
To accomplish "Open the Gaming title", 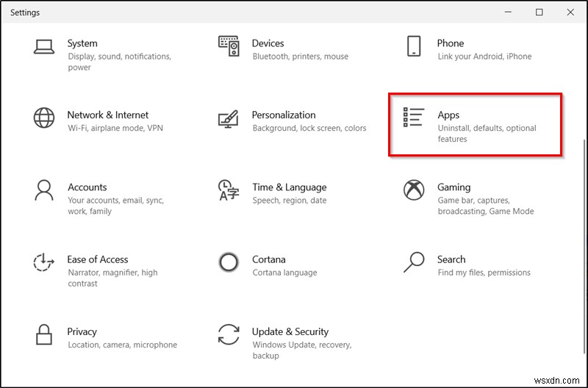I will coord(453,187).
